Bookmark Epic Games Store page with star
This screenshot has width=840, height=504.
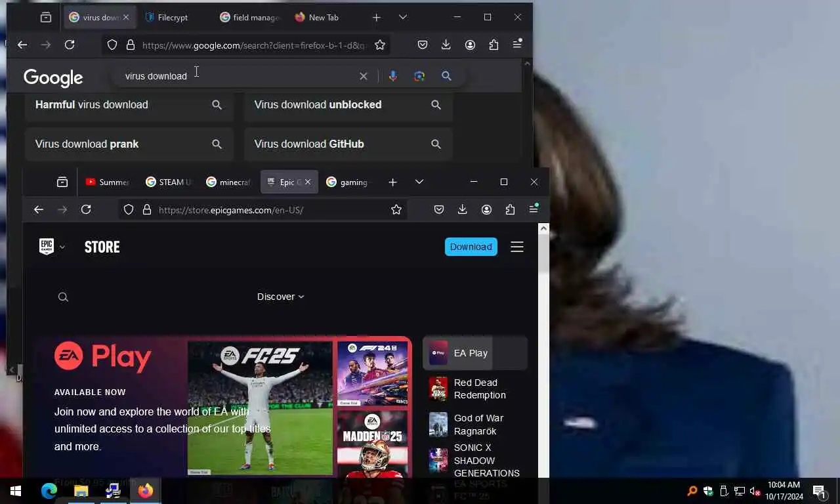coord(396,209)
